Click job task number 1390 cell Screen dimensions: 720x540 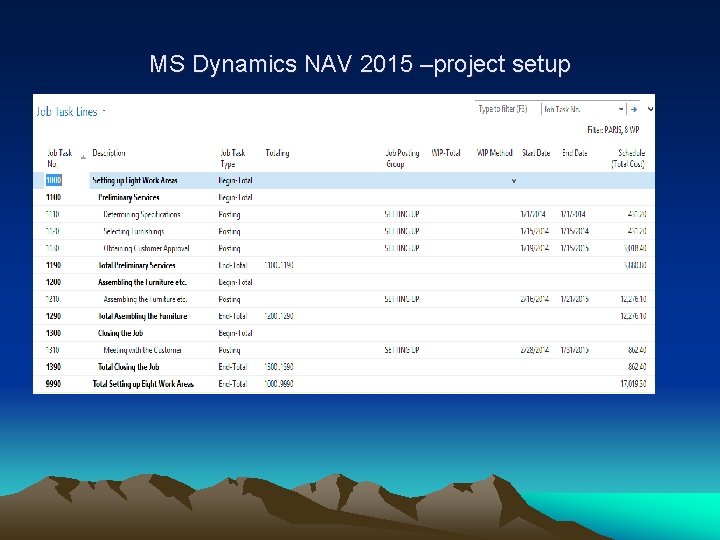click(53, 367)
